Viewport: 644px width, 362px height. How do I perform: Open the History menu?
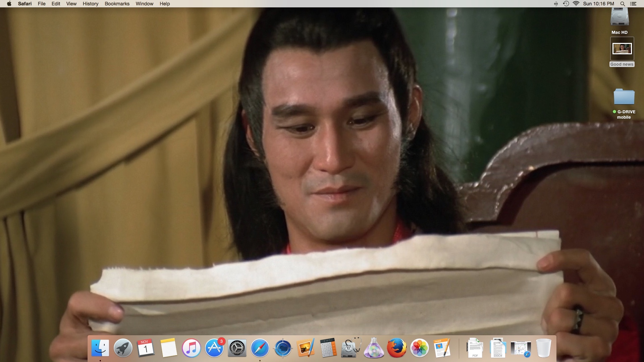point(91,4)
